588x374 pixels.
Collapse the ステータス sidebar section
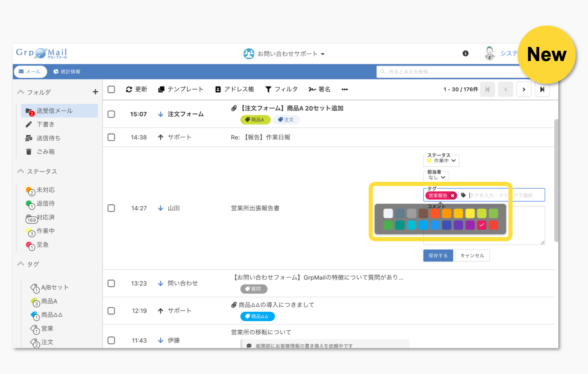tap(21, 171)
